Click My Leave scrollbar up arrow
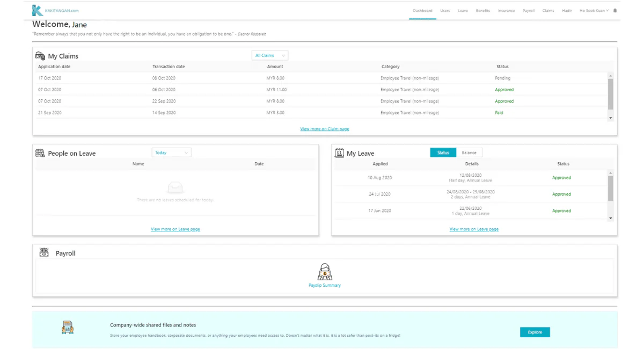Image resolution: width=644 pixels, height=349 pixels. [x=611, y=173]
